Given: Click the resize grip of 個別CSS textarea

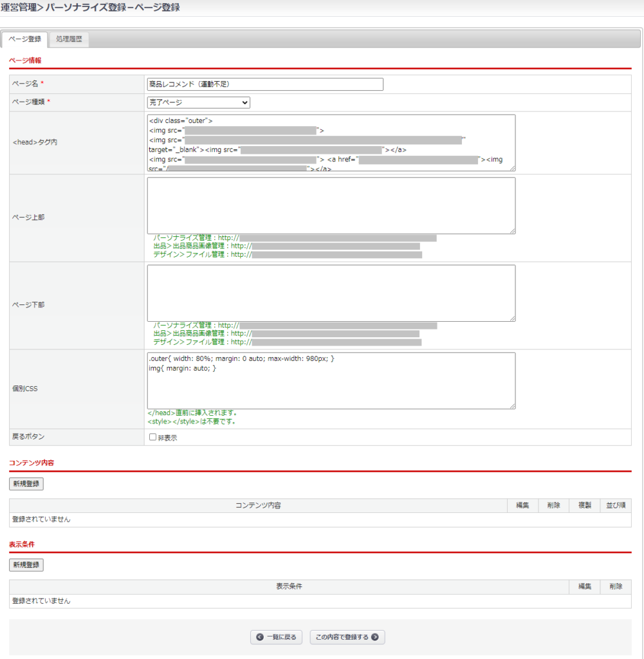Looking at the screenshot, I should click(511, 405).
